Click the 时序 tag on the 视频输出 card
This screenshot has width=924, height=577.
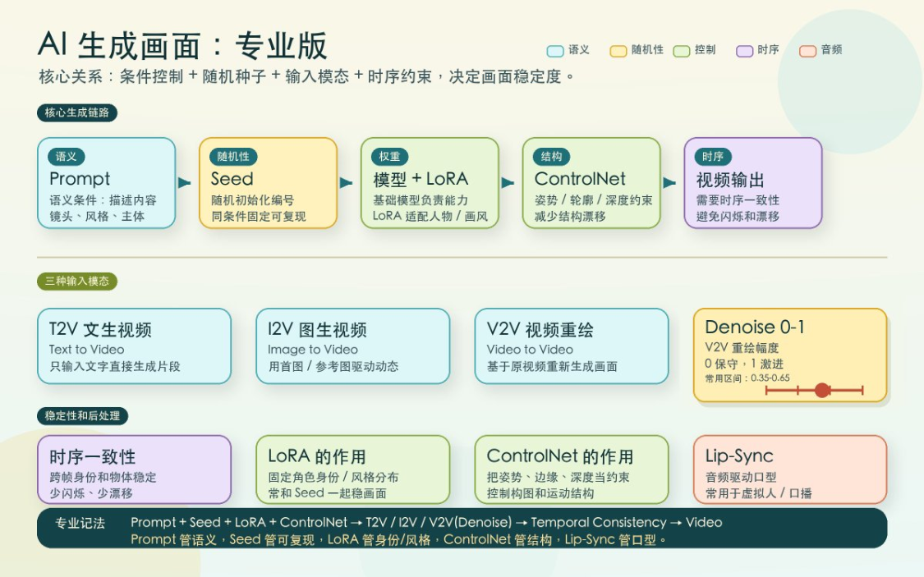[713, 157]
